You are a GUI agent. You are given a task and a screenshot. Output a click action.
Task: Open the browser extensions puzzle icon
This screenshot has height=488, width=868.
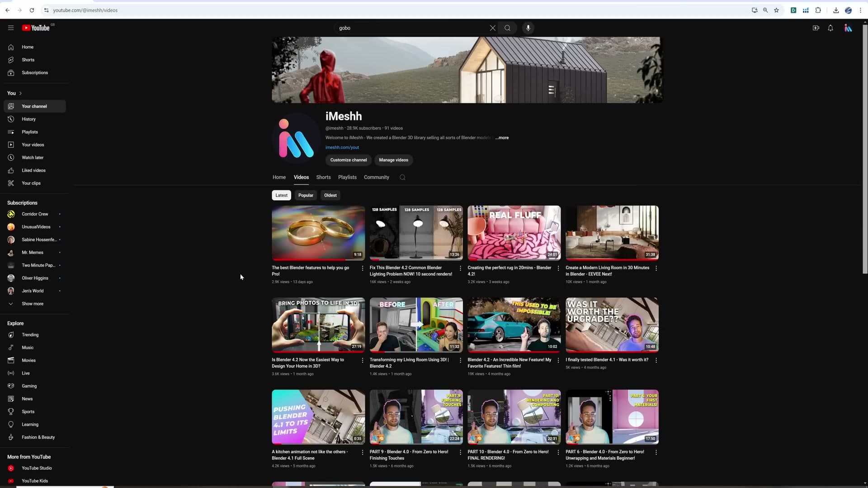(818, 10)
